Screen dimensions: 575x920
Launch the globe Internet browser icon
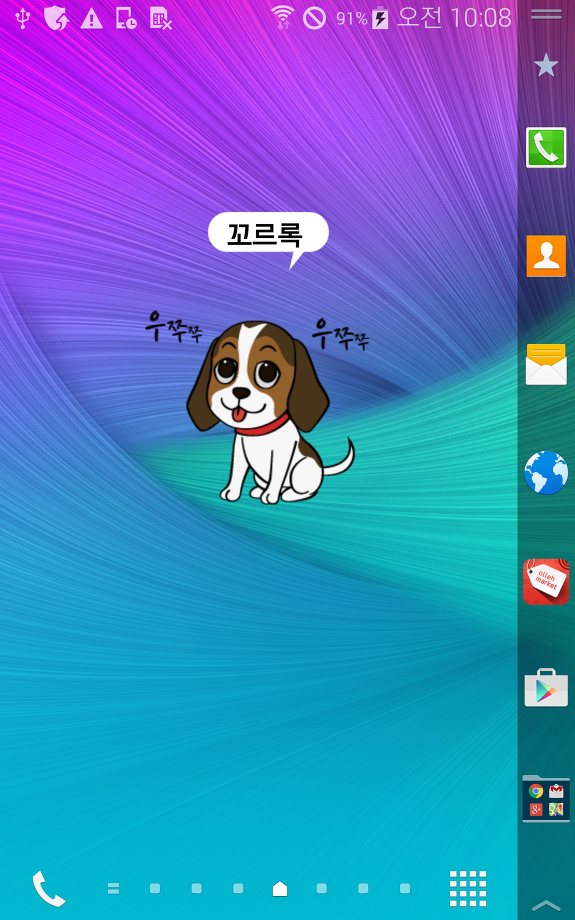point(546,472)
